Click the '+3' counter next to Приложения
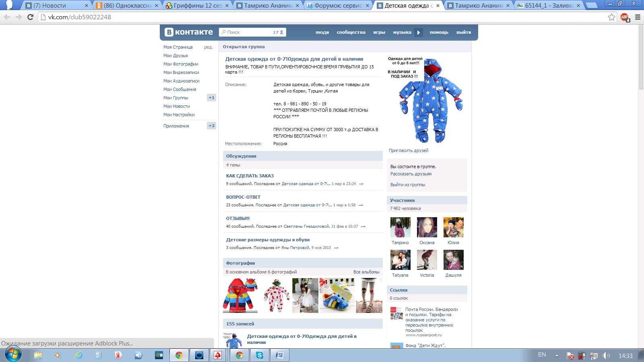The image size is (644, 362). pos(212,126)
